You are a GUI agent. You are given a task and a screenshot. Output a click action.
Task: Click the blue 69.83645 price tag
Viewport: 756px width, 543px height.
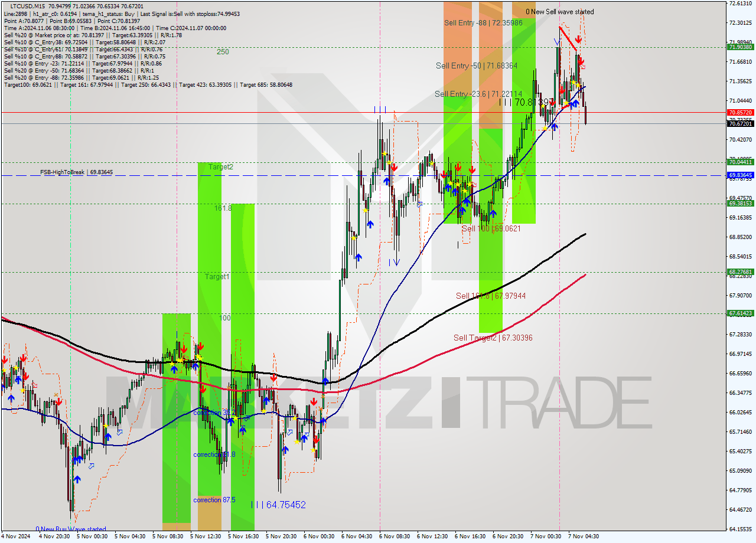pyautogui.click(x=741, y=175)
